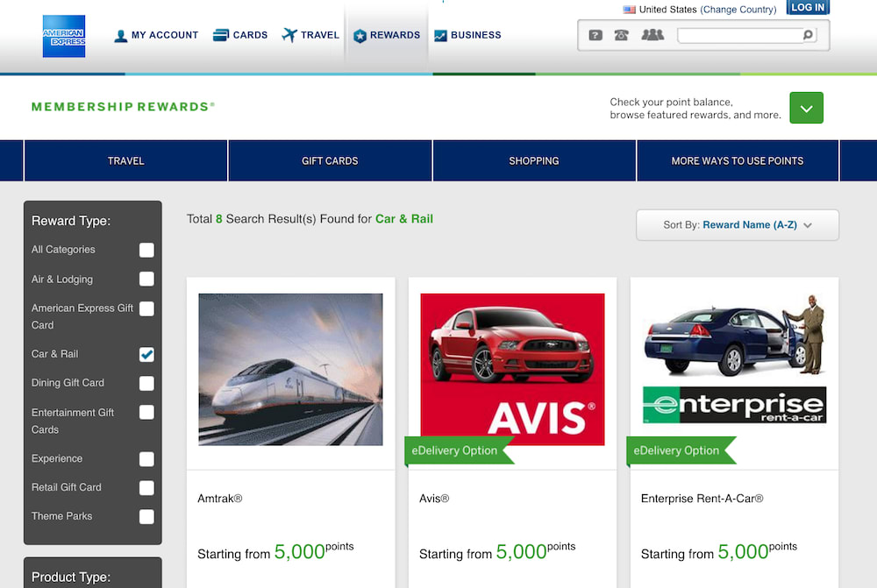This screenshot has width=877, height=588.
Task: Uncheck the Car & Rail filter
Action: tap(146, 354)
